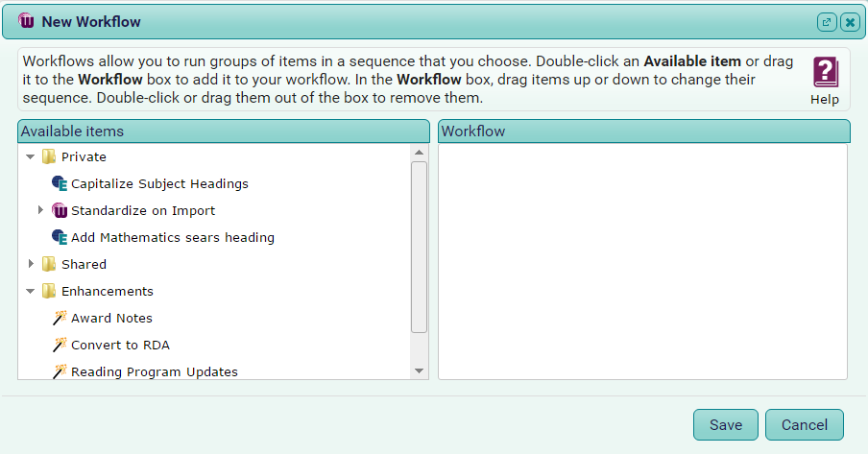The width and height of the screenshot is (868, 454).
Task: Click the Reading Program Updates wand icon
Action: 60,371
